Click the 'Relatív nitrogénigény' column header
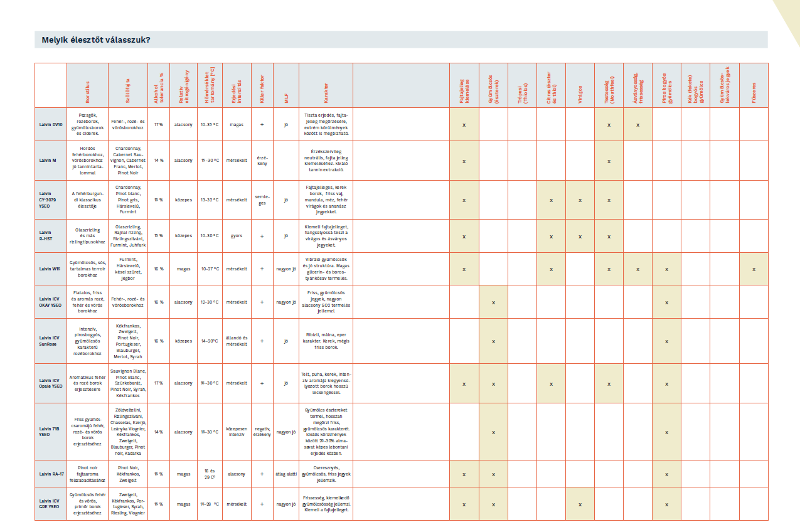 [x=183, y=87]
